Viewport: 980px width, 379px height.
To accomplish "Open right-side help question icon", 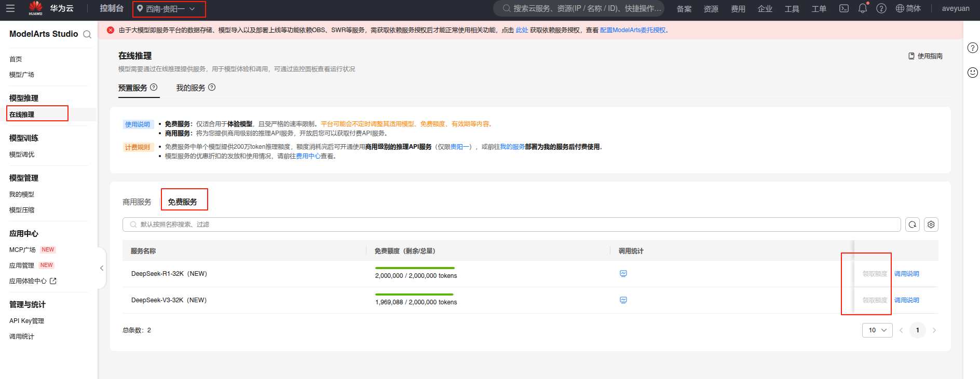I will pos(973,48).
